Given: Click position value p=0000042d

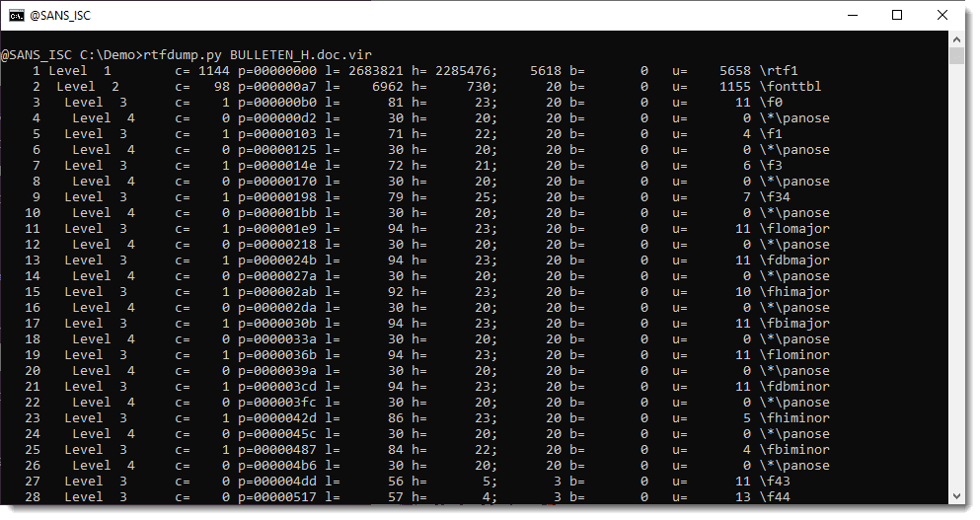Looking at the screenshot, I should tap(277, 418).
